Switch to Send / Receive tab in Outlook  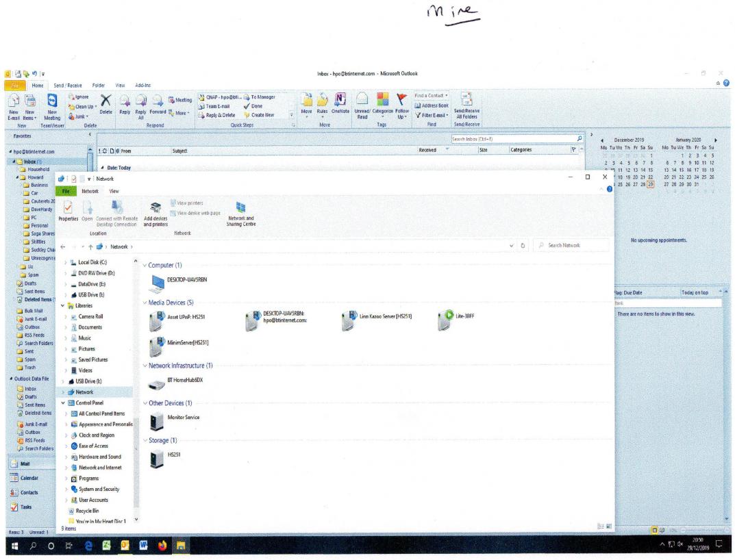68,86
